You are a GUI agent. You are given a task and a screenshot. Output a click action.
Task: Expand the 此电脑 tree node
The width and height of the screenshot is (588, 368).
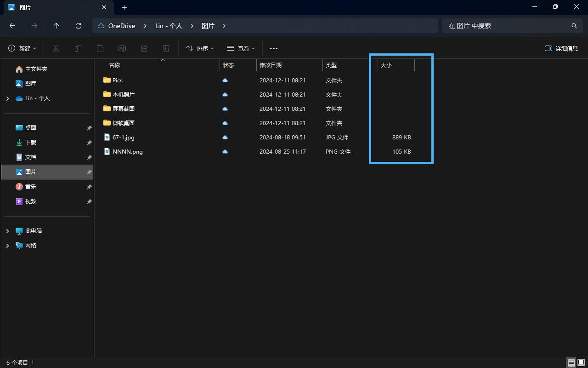(7, 231)
